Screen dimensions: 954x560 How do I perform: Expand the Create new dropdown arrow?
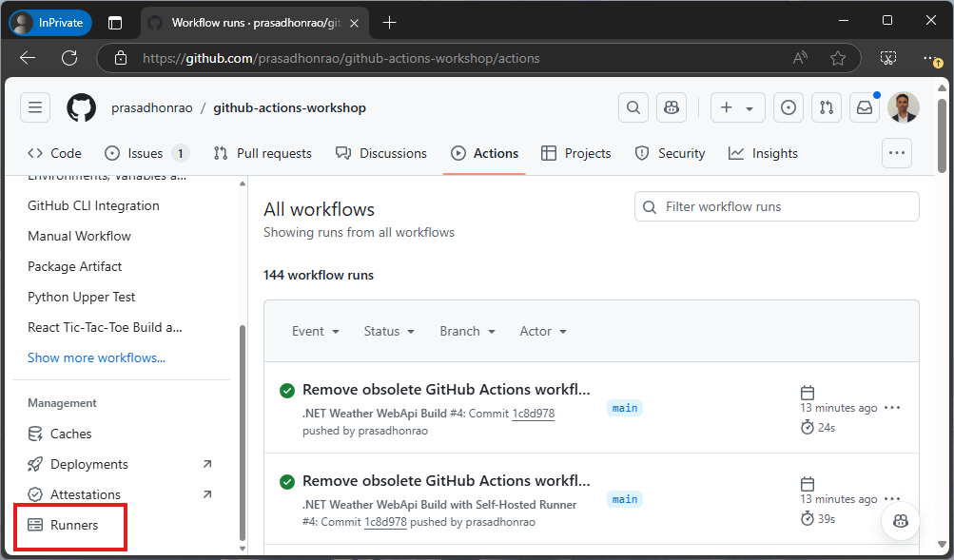tap(750, 108)
